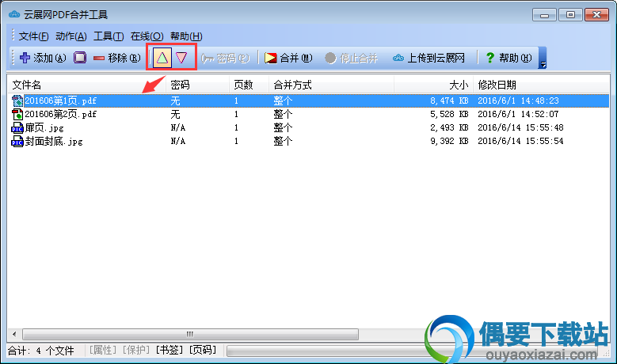The height and width of the screenshot is (364, 617).
Task: Click the cloud icon in title bar
Action: (x=14, y=15)
